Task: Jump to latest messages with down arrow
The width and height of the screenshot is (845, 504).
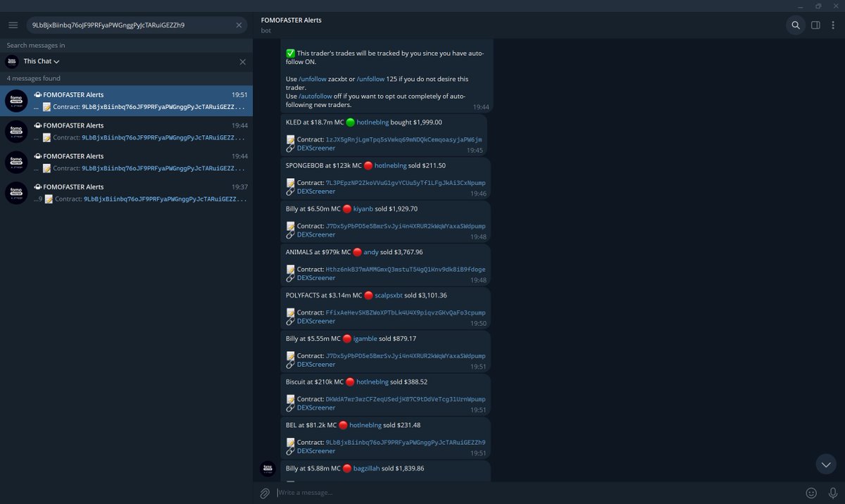Action: [825, 464]
